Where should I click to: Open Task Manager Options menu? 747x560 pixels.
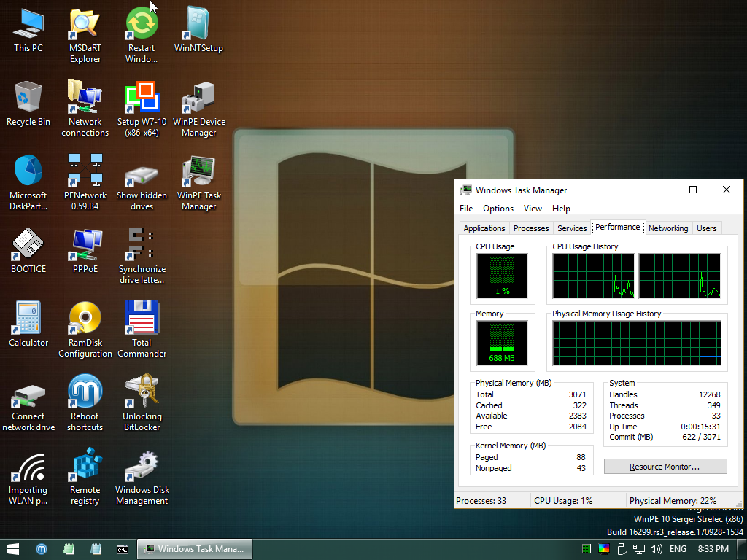click(x=498, y=209)
